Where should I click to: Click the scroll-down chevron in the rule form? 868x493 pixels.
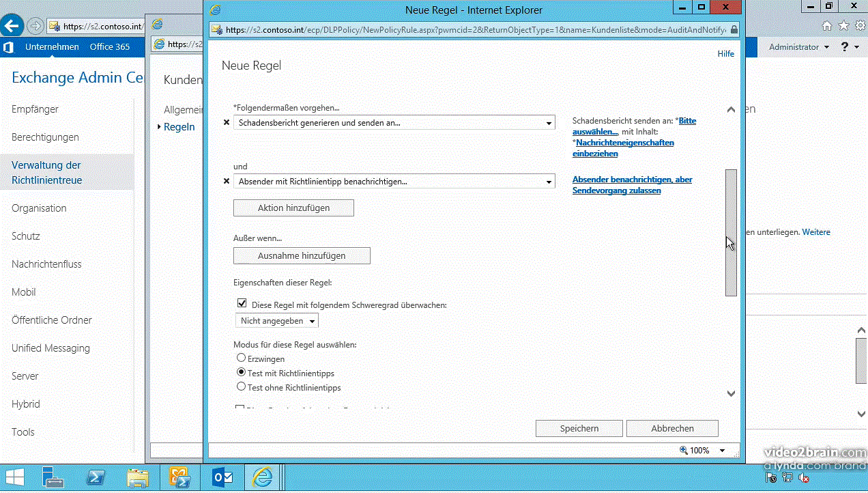pos(731,393)
